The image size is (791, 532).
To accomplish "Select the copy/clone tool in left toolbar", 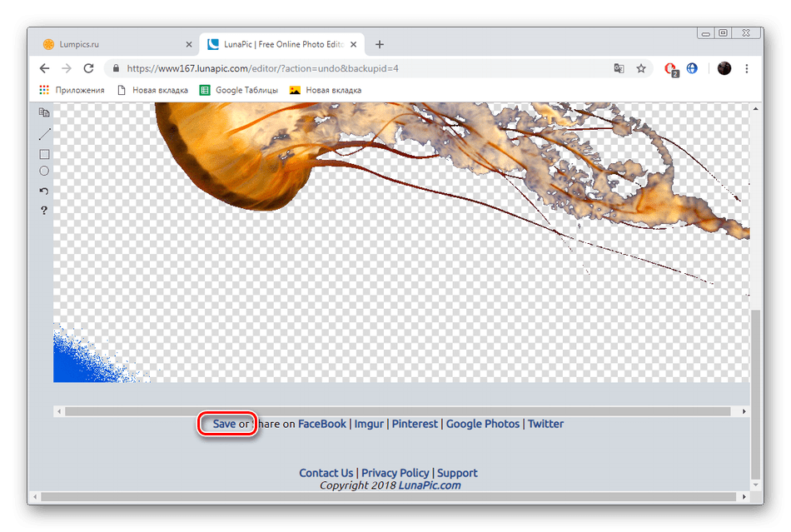I will coord(44,112).
